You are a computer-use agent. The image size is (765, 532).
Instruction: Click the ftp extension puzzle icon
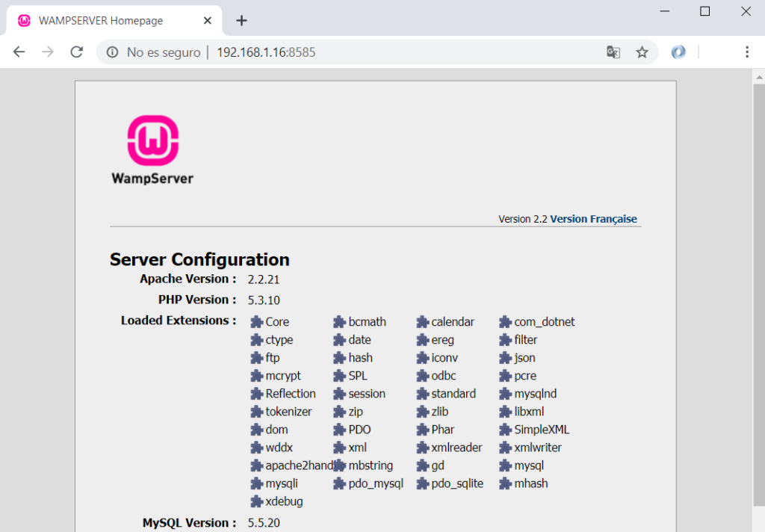(257, 358)
